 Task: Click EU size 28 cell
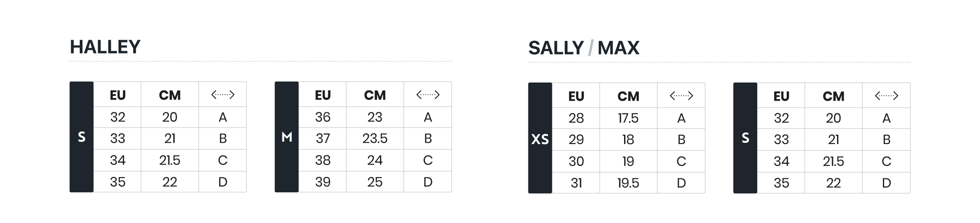click(x=576, y=118)
